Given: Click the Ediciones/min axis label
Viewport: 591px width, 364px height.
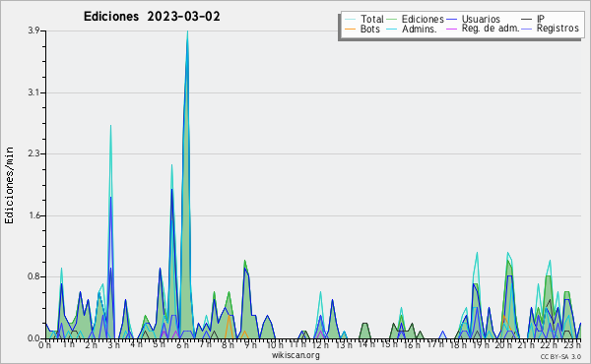Looking at the screenshot, I should click(9, 185).
